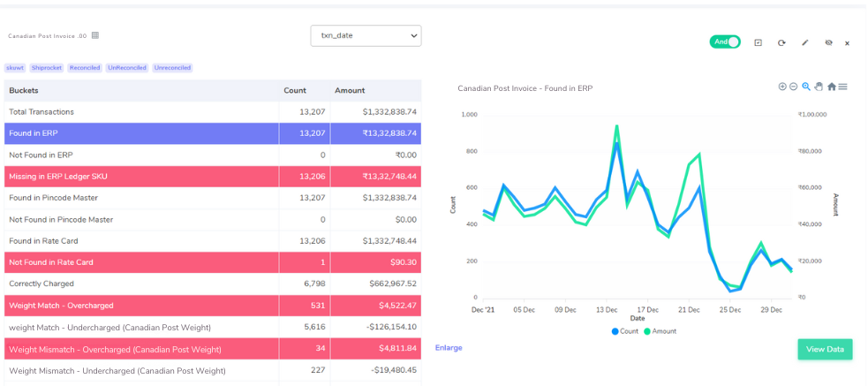Select the Not Found in Rate Card row
This screenshot has width=868, height=386.
213,262
